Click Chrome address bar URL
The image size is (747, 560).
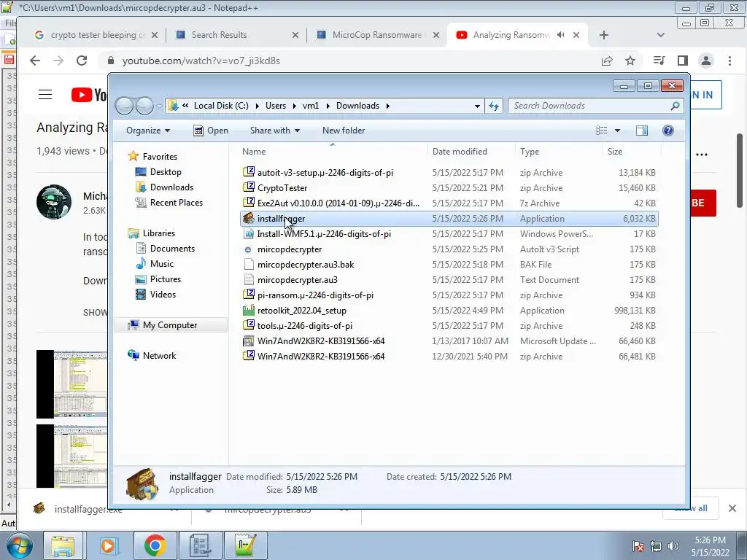pos(201,61)
